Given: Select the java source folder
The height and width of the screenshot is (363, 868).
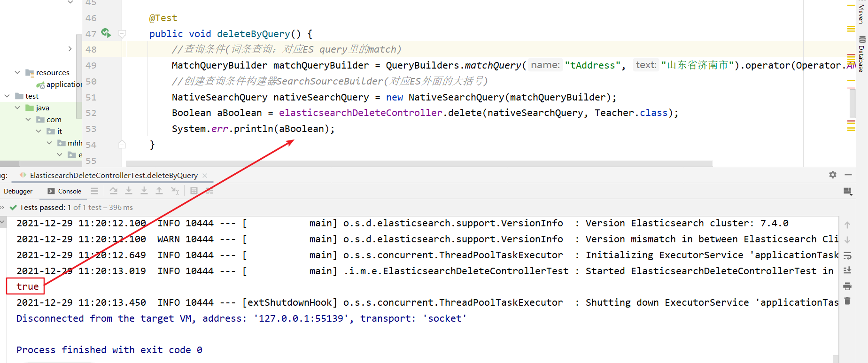Looking at the screenshot, I should pyautogui.click(x=38, y=108).
